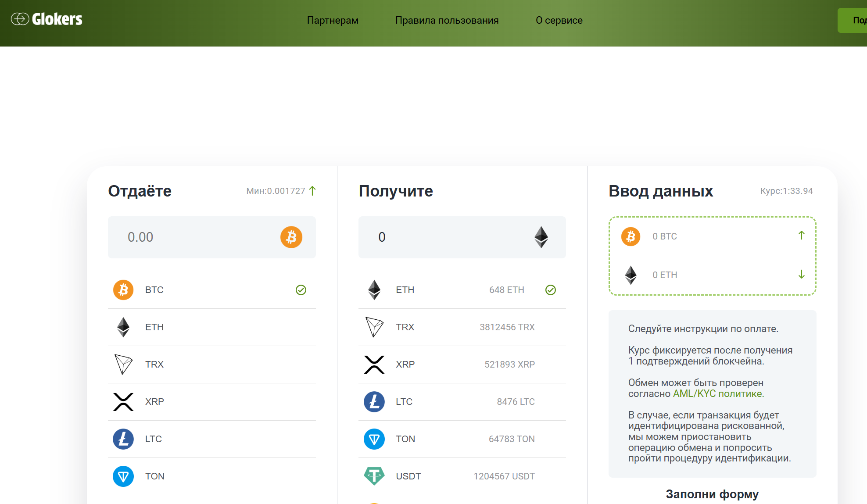Open the Партнерам menu item
The height and width of the screenshot is (504, 867).
[333, 20]
